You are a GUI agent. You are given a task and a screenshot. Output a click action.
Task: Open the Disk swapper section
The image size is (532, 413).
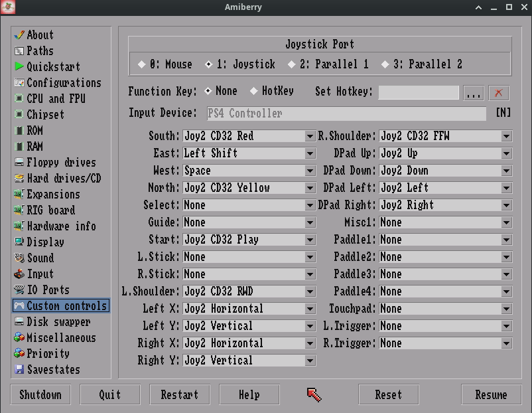pyautogui.click(x=20, y=322)
